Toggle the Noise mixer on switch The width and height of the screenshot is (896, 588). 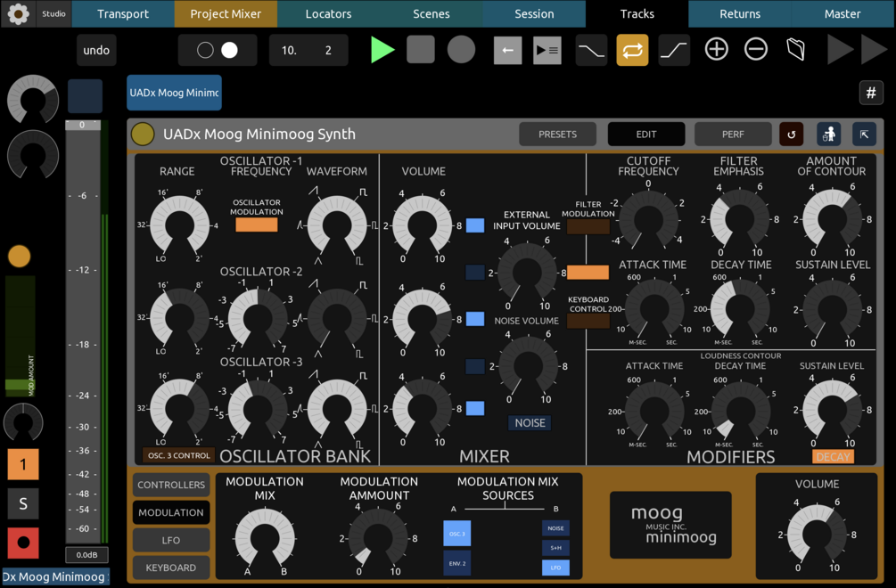[x=475, y=366]
